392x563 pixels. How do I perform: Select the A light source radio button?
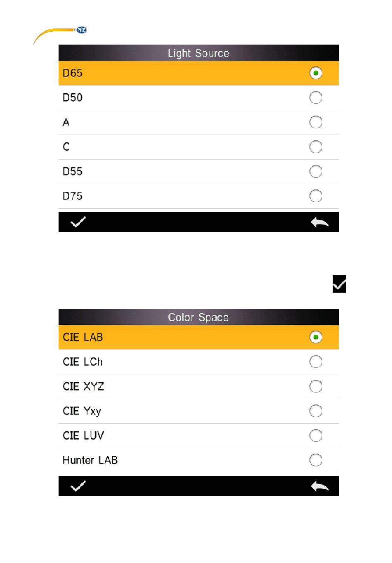[316, 122]
